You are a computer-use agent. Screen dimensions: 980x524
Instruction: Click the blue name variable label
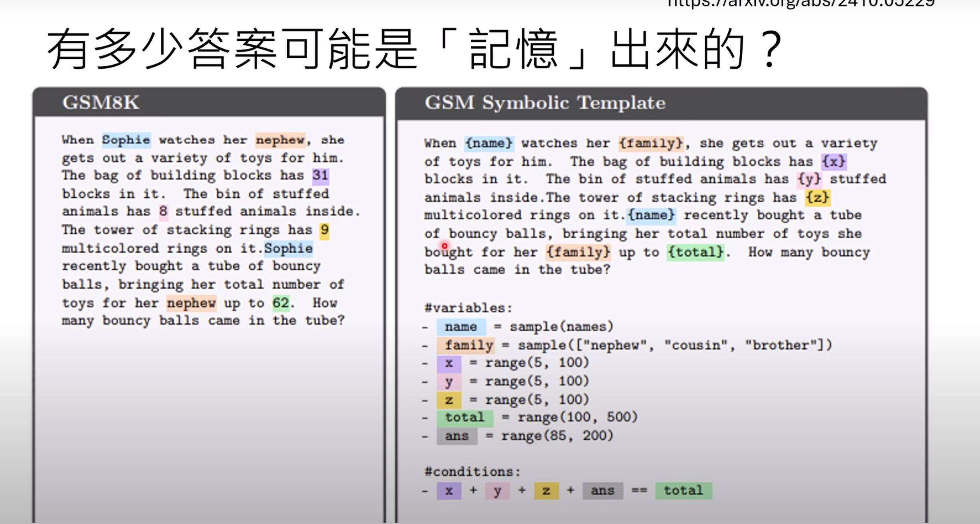[461, 327]
